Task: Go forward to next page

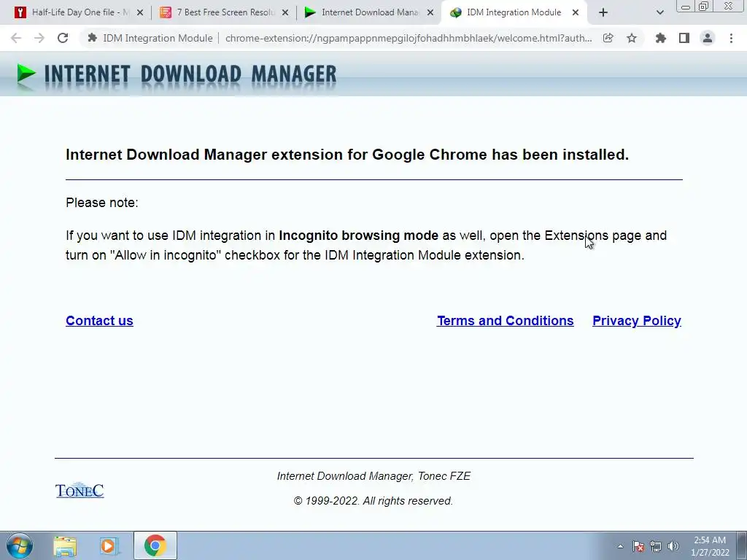Action: click(39, 38)
